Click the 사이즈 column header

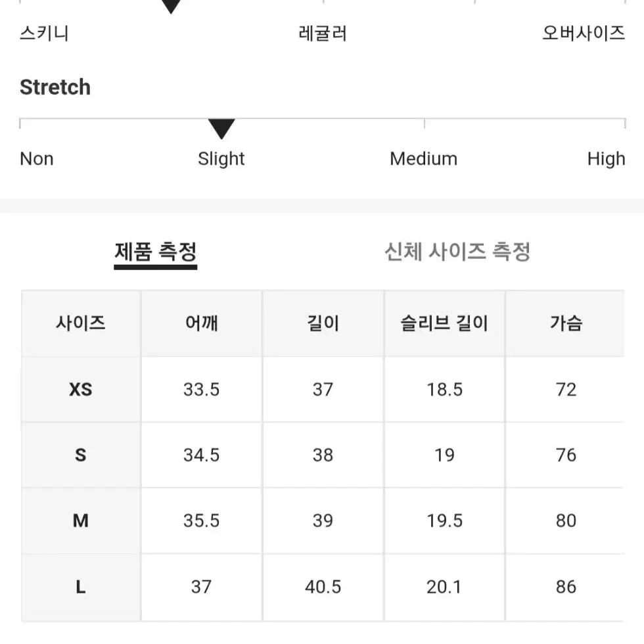pyautogui.click(x=81, y=323)
